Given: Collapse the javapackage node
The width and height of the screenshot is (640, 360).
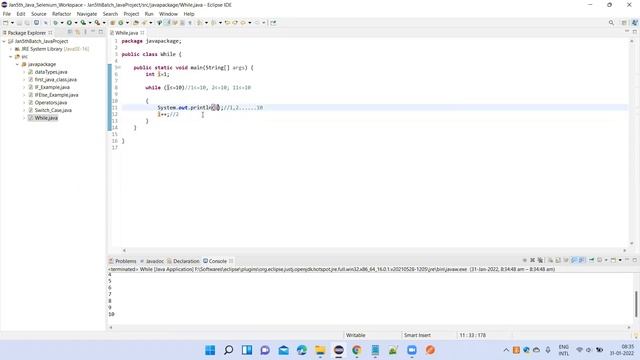Looking at the screenshot, I should pos(18,64).
